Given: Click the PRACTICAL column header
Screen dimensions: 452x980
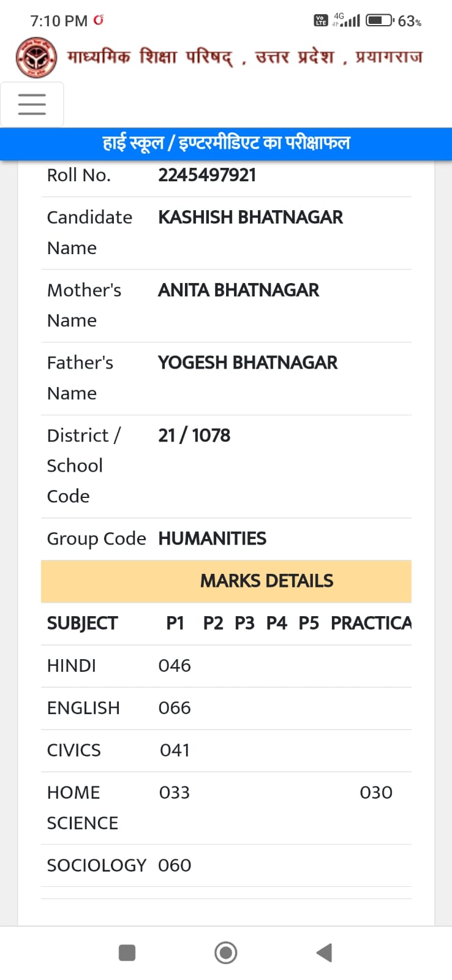Looking at the screenshot, I should (371, 624).
